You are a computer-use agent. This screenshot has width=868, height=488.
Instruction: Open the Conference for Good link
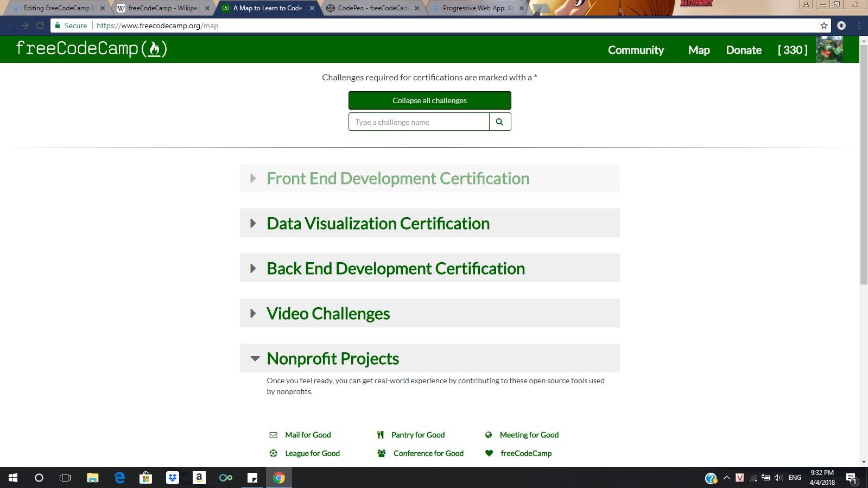(428, 453)
